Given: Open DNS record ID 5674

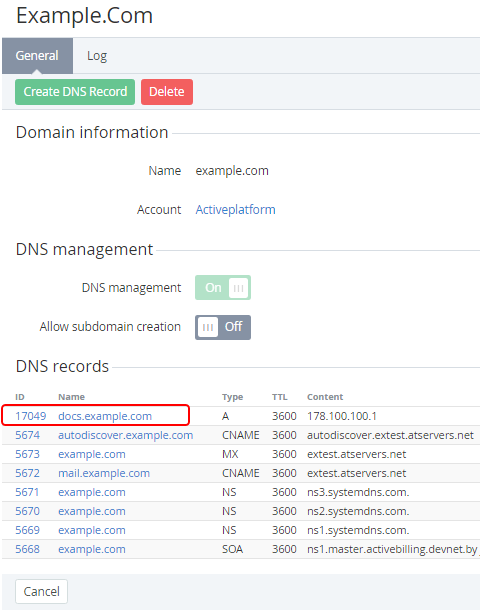Looking at the screenshot, I should [28, 435].
